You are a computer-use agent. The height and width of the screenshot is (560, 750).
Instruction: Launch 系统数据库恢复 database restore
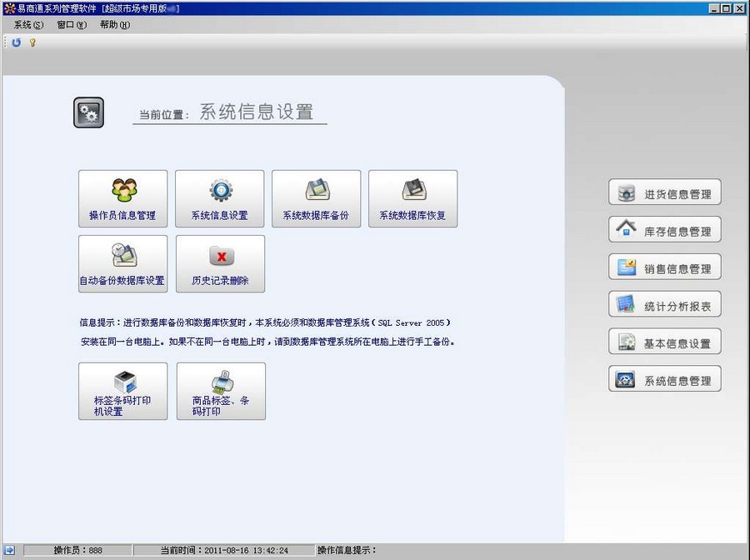[412, 198]
